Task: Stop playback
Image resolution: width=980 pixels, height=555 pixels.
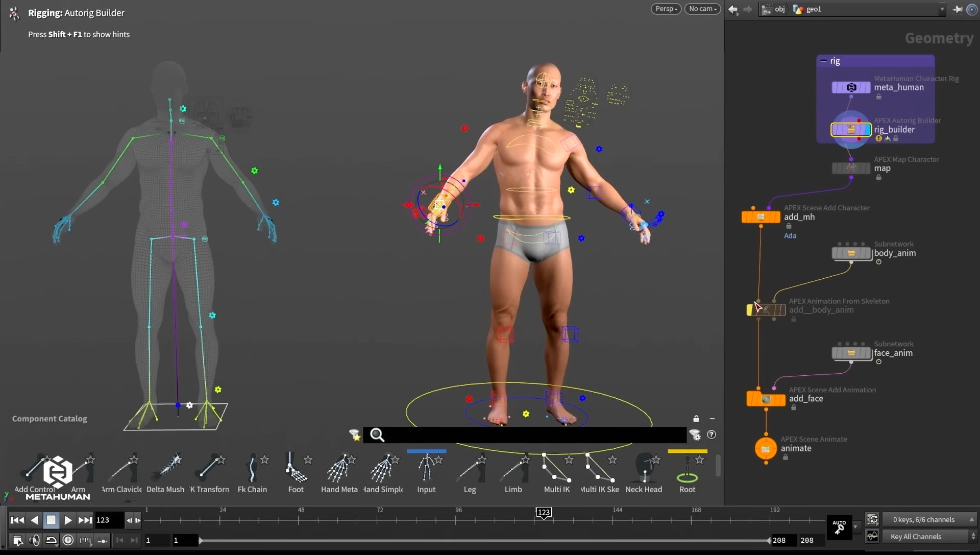Action: (x=51, y=520)
